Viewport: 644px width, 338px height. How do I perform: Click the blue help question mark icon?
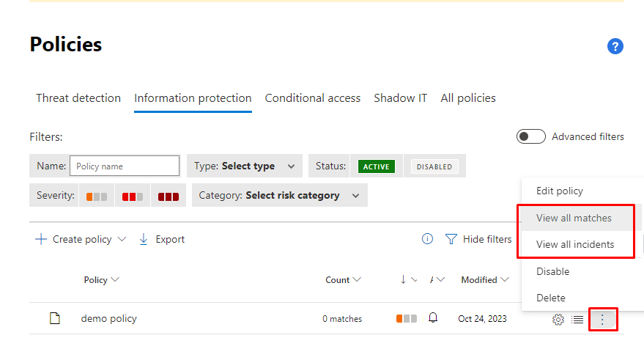pyautogui.click(x=615, y=47)
